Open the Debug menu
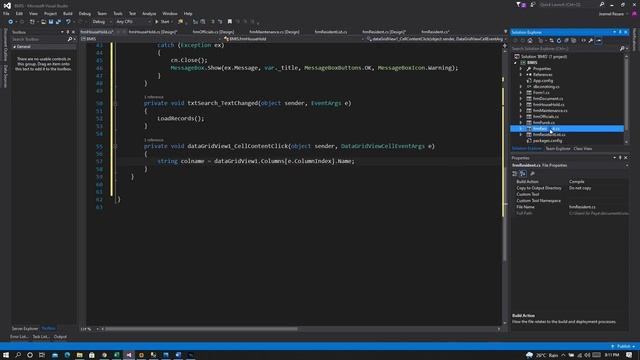The height and width of the screenshot is (360, 640). (84, 13)
